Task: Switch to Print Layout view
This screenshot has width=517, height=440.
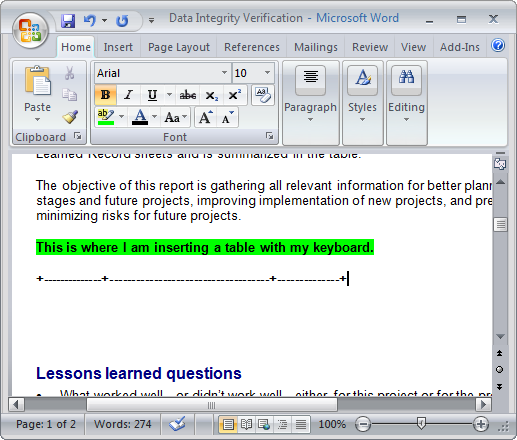Action: 228,424
